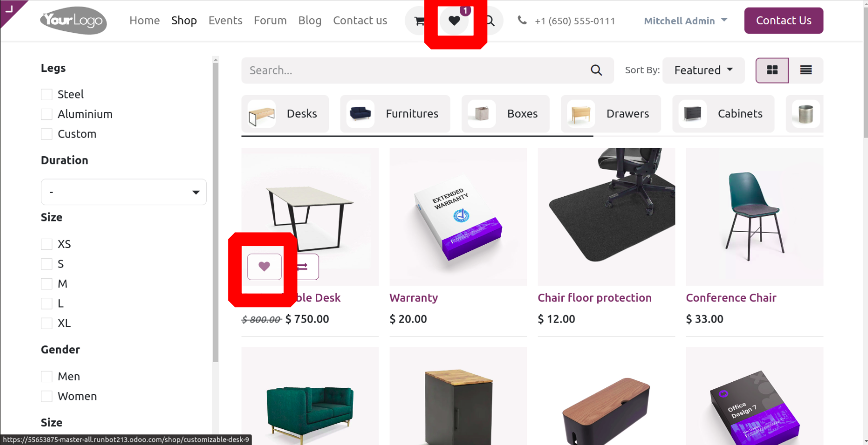Go to the Events menu item
This screenshot has height=445, width=868.
pyautogui.click(x=225, y=21)
